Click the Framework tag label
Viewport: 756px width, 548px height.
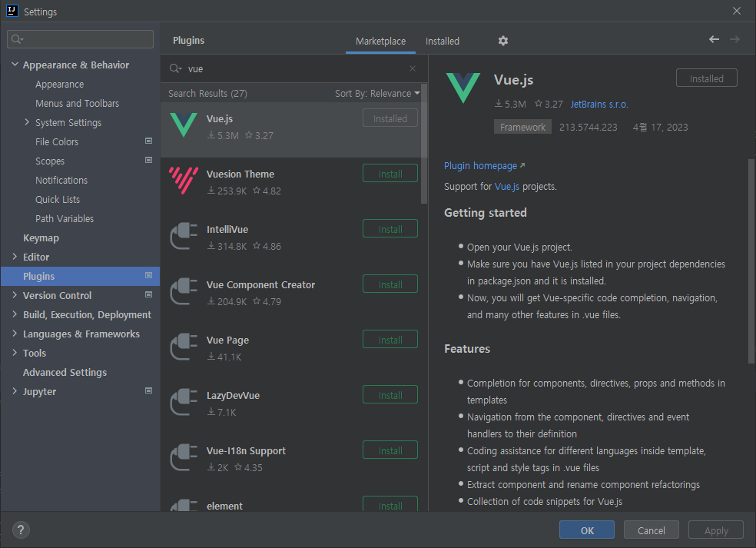tap(522, 128)
